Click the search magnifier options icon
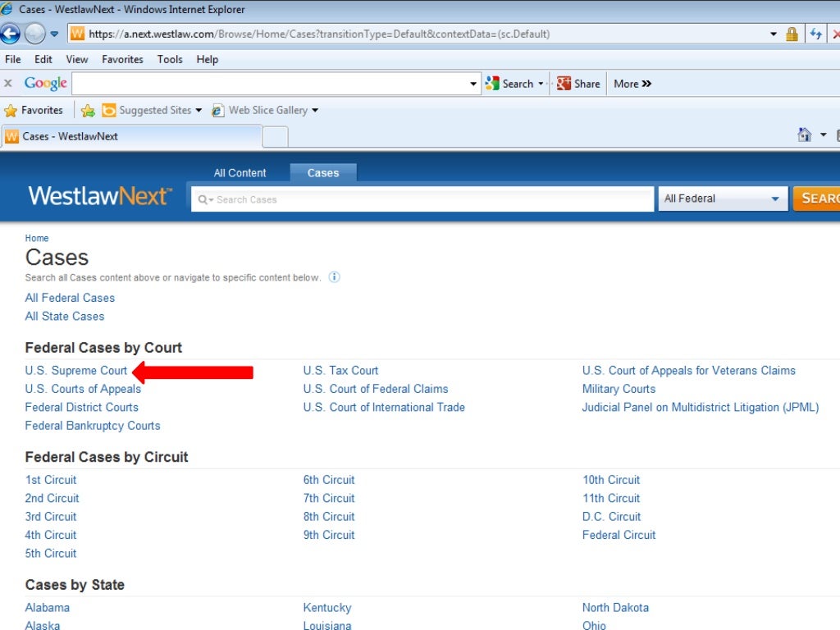 [x=206, y=200]
